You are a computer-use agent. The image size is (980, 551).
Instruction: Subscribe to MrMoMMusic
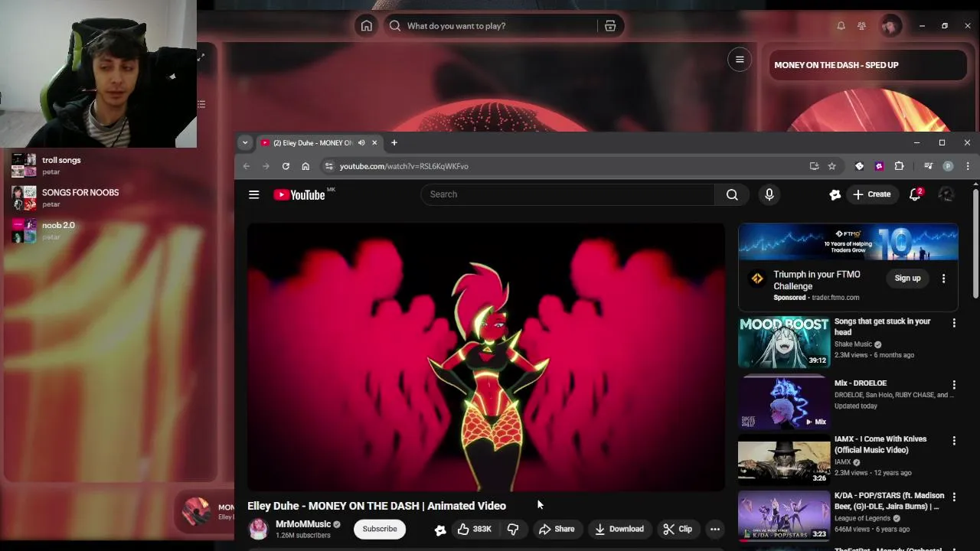(380, 529)
